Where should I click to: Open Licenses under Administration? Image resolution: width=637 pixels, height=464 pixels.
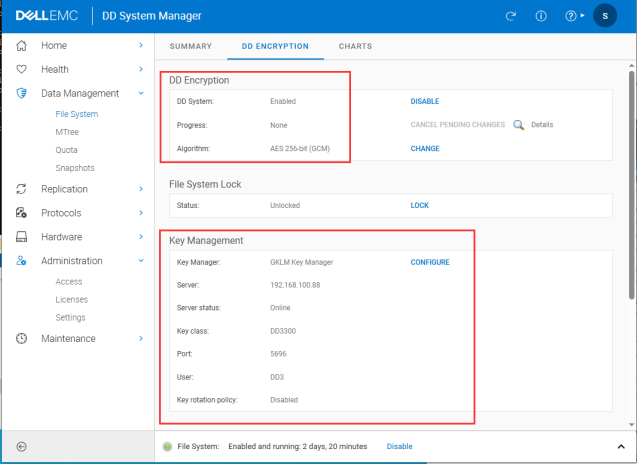coord(72,299)
